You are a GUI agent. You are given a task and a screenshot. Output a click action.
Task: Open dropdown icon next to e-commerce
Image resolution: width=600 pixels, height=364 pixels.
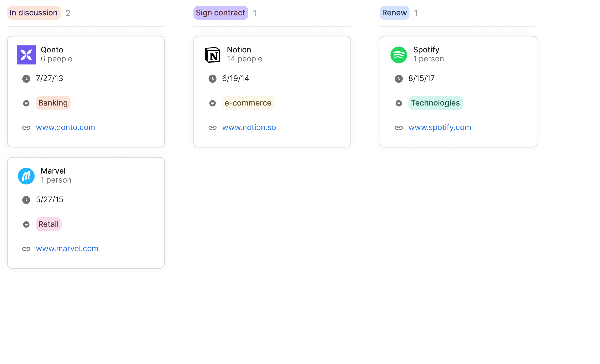click(x=212, y=103)
